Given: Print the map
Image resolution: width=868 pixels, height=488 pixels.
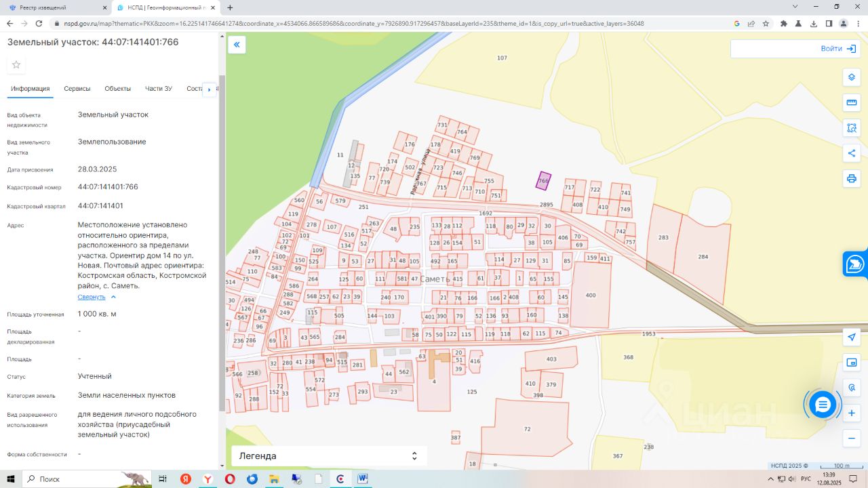Looking at the screenshot, I should coord(852,179).
